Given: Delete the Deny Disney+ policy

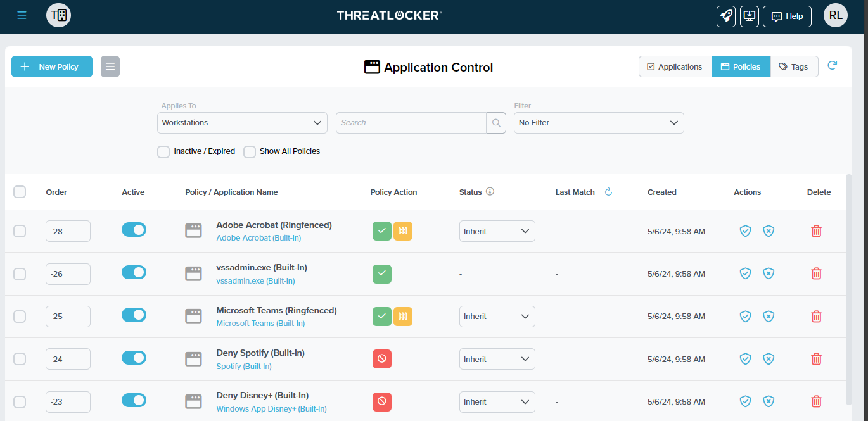Looking at the screenshot, I should coord(817,401).
